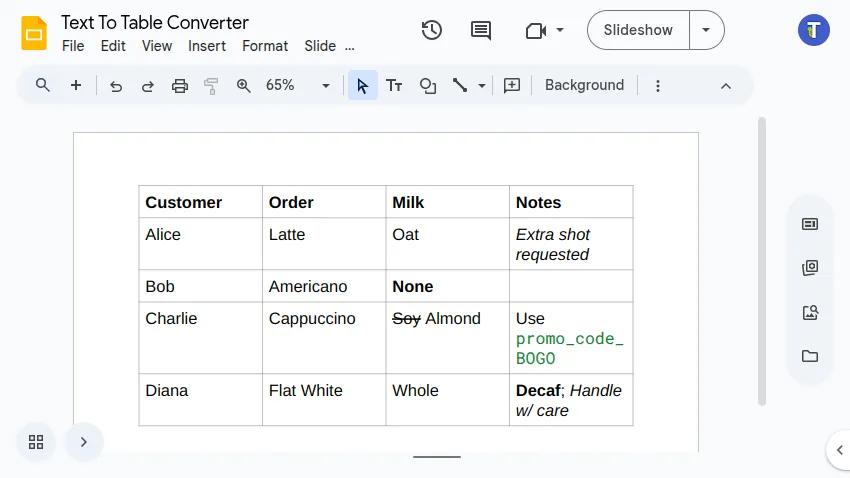Click the Print icon
The height and width of the screenshot is (478, 850).
(x=180, y=86)
